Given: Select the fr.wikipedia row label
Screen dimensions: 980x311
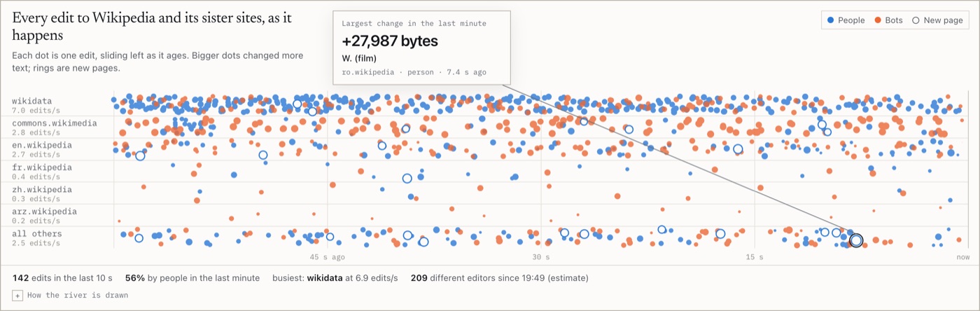Looking at the screenshot, I should [x=42, y=167].
